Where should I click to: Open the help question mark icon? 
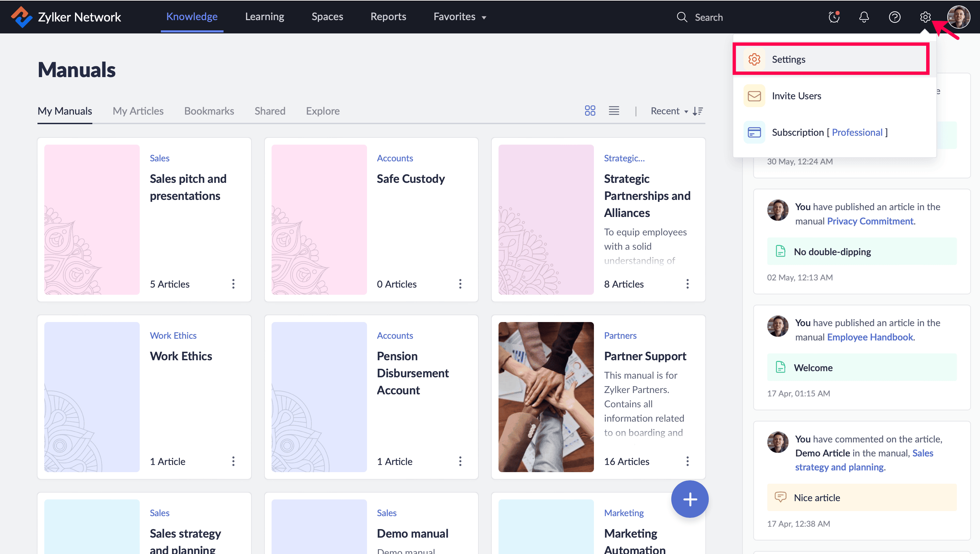(x=894, y=17)
